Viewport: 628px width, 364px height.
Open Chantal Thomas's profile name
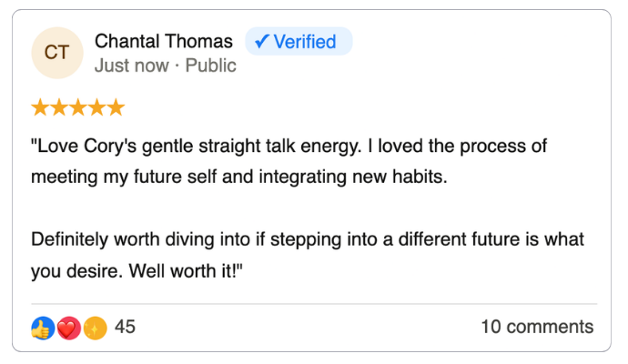164,42
